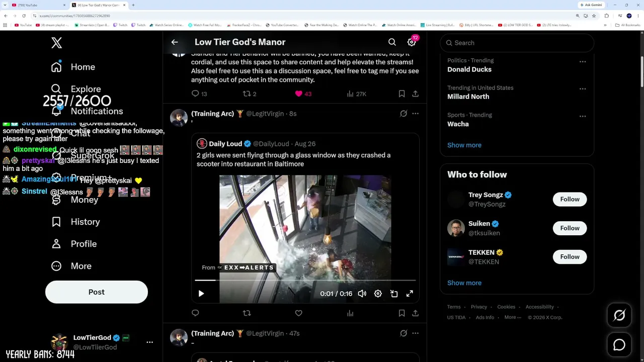Screen dimensions: 644x362
Task: Repost the LegitVirgin 8s post
Action: pyautogui.click(x=247, y=313)
